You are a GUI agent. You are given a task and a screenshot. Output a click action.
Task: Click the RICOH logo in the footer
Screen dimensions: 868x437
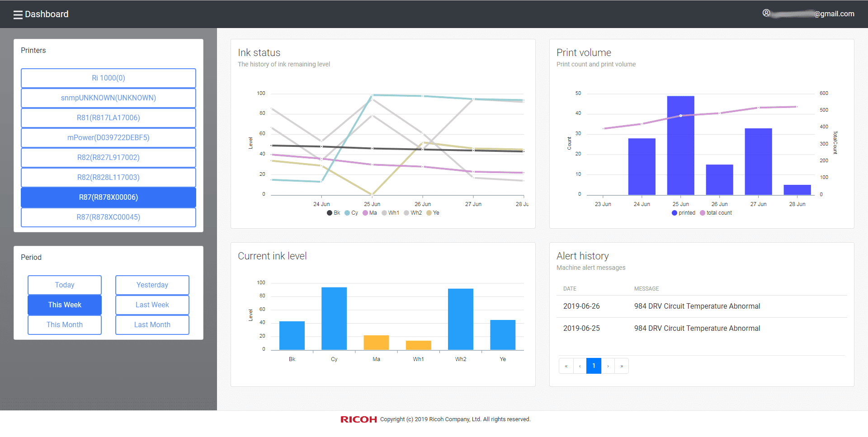pos(358,419)
